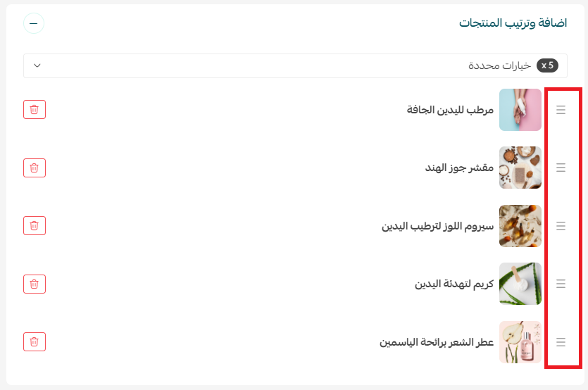Click the reorder handle of سيروم اللوز
The height and width of the screenshot is (390, 588).
pos(561,226)
